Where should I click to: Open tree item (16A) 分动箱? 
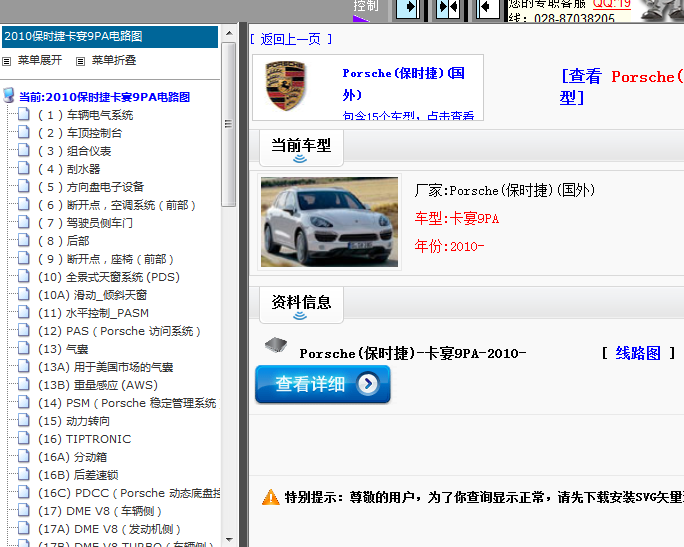pos(72,457)
